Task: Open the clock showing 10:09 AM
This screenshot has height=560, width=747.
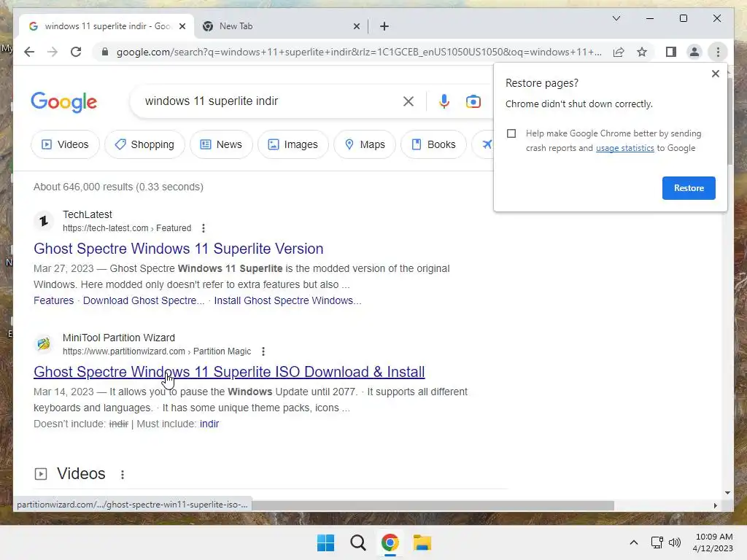Action: click(x=713, y=537)
